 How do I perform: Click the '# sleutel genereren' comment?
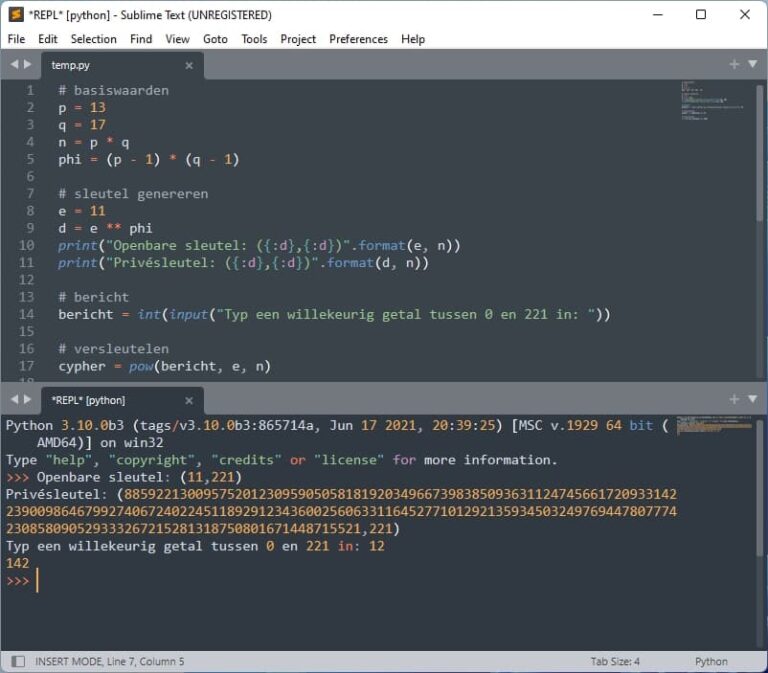(133, 194)
